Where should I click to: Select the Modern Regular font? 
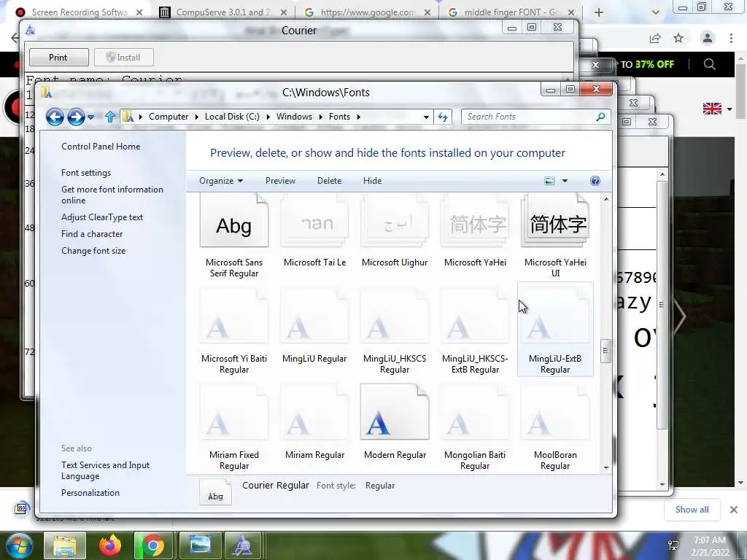point(395,422)
